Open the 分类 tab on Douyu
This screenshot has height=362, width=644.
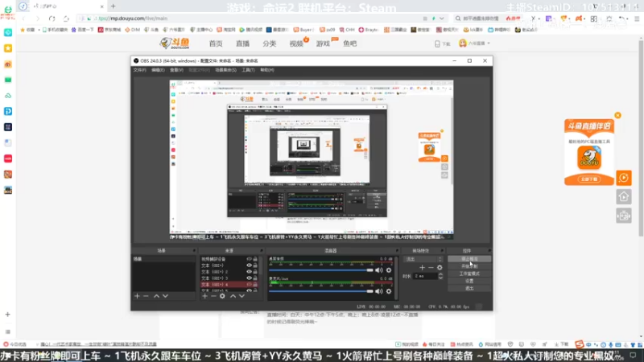(x=270, y=43)
